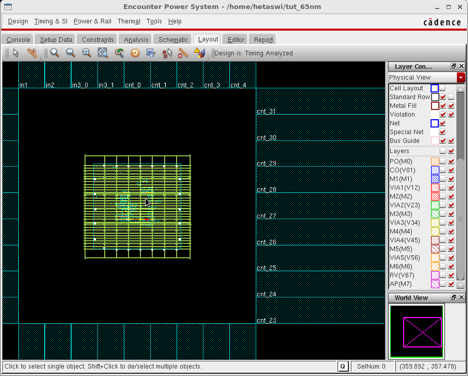Untick the checked M1(M1) checkbox
468x377 pixels.
point(451,179)
